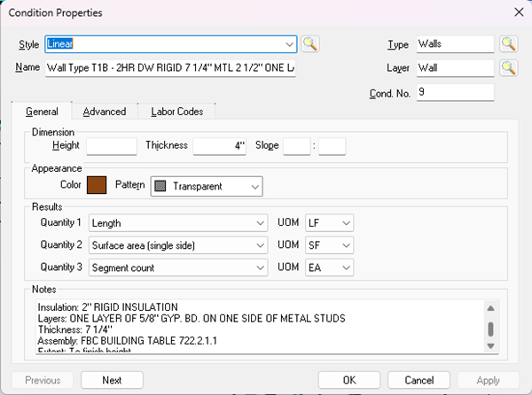Open the SF unit of measure dropdown
This screenshot has width=532, height=395.
coord(330,245)
